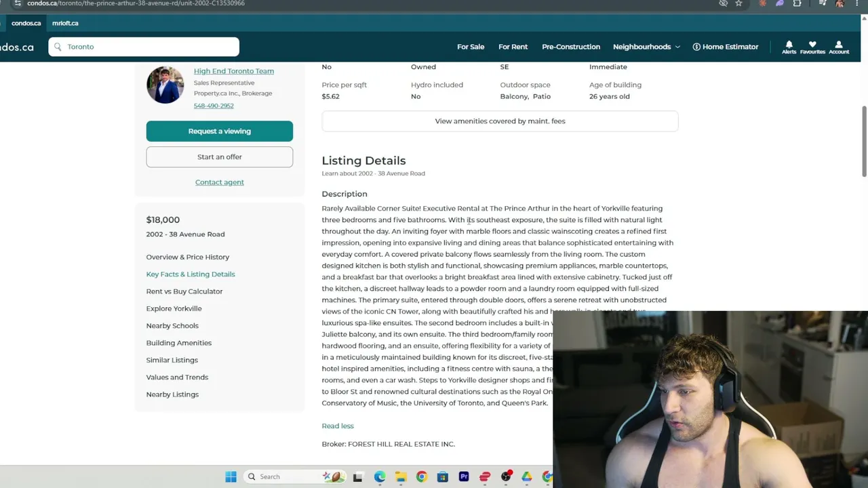Click the Listing Details heading
The width and height of the screenshot is (868, 488).
[x=363, y=161]
